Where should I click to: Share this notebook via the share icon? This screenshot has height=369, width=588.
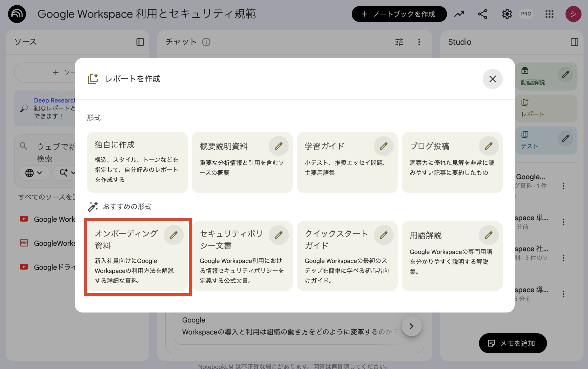click(x=482, y=14)
